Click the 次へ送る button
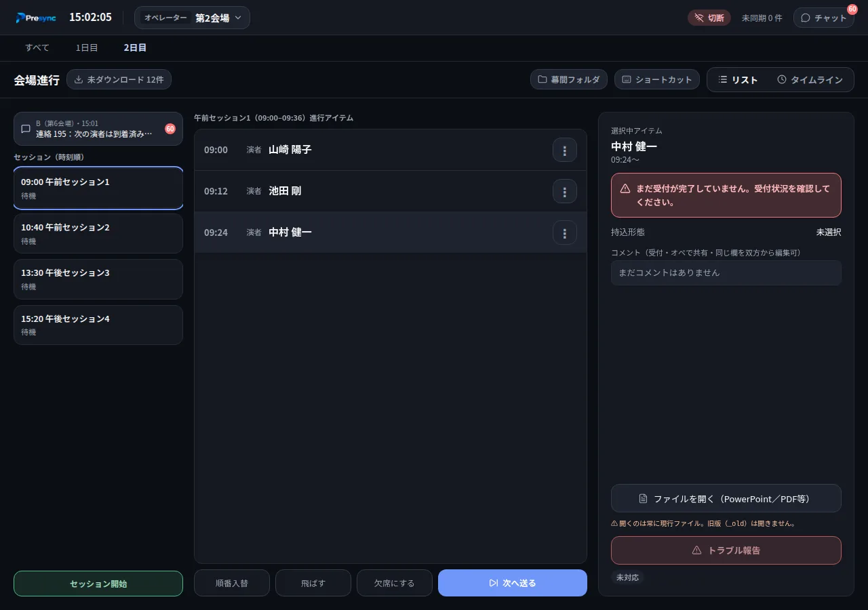Image resolution: width=868 pixels, height=610 pixels. coord(513,583)
